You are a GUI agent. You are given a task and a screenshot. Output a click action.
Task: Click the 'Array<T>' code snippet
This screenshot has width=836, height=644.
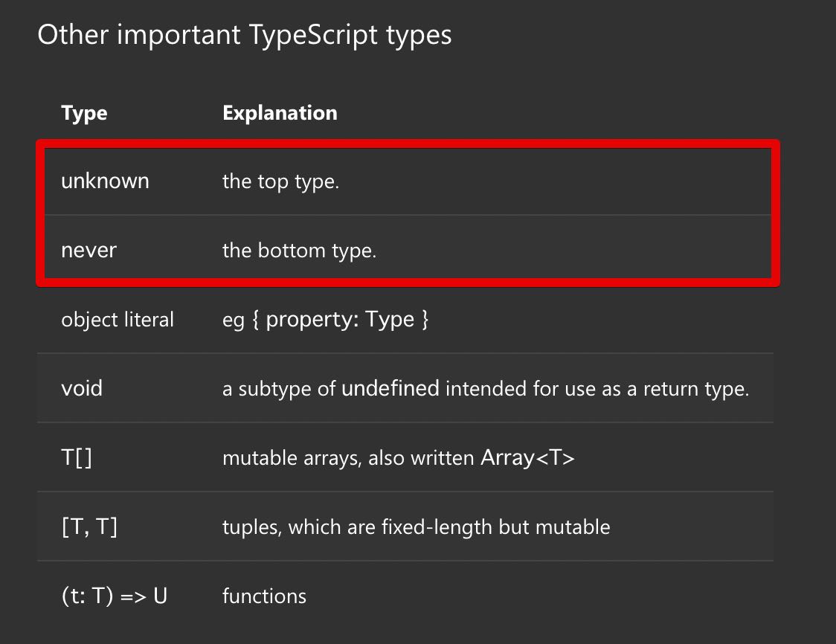(x=527, y=457)
